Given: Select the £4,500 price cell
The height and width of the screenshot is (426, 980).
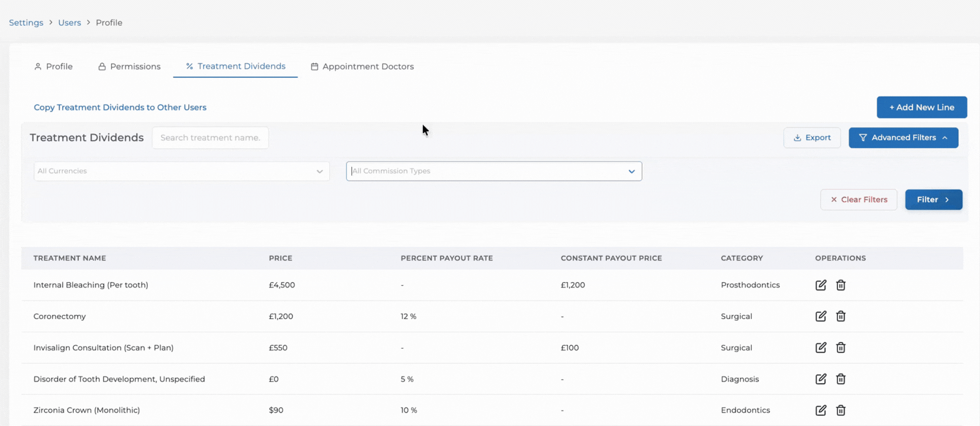Looking at the screenshot, I should pos(282,285).
